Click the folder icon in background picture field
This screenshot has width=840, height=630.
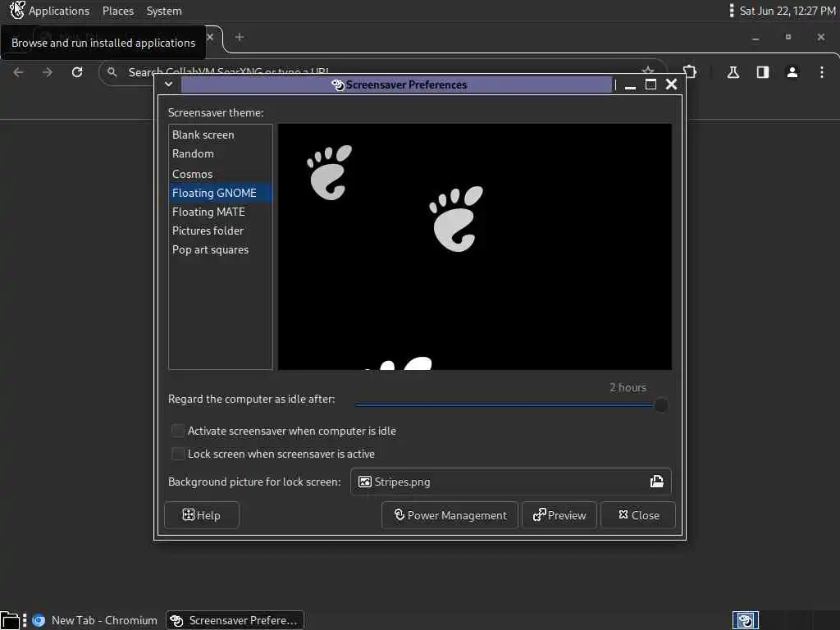(x=657, y=482)
